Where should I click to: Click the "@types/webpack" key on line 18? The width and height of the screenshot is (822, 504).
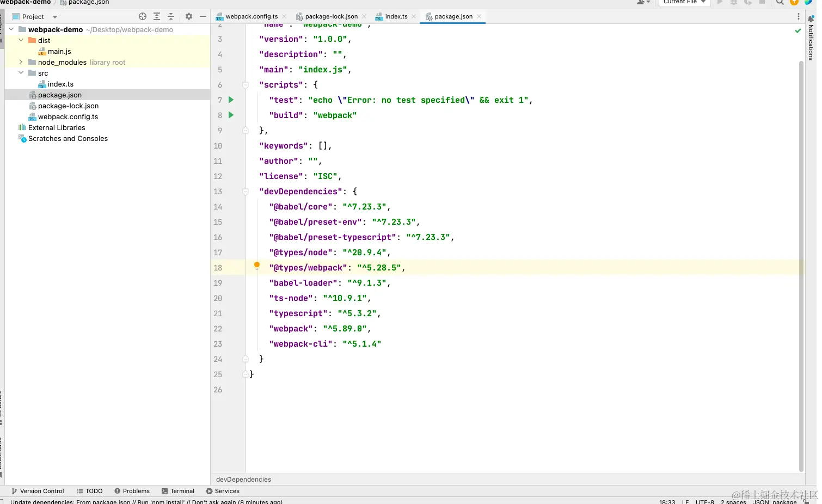tap(308, 268)
